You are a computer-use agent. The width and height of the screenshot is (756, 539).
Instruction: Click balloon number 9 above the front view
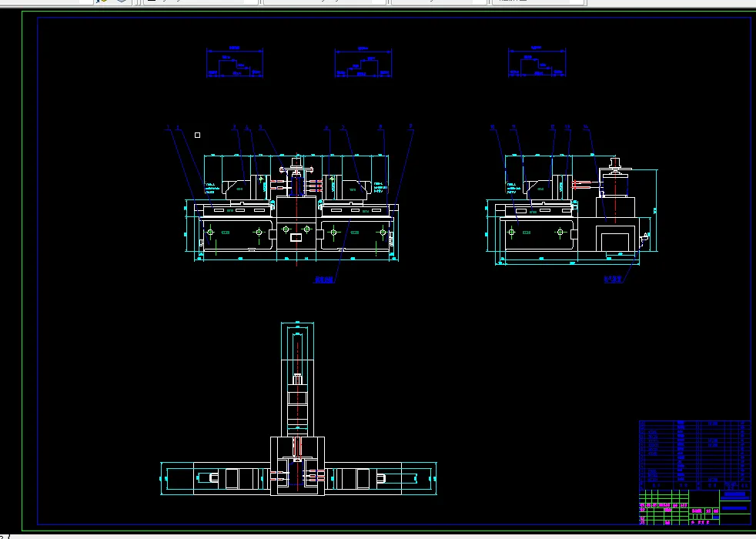pos(411,126)
